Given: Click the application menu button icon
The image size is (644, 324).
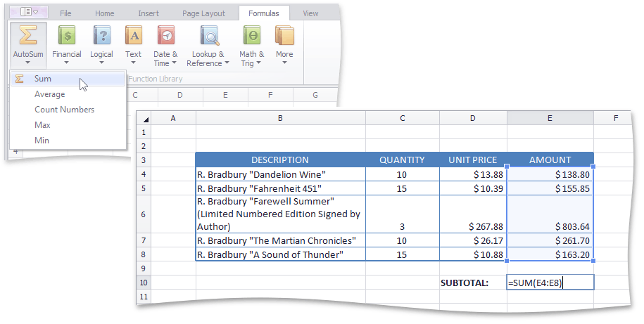Looking at the screenshot, I should click(x=29, y=12).
